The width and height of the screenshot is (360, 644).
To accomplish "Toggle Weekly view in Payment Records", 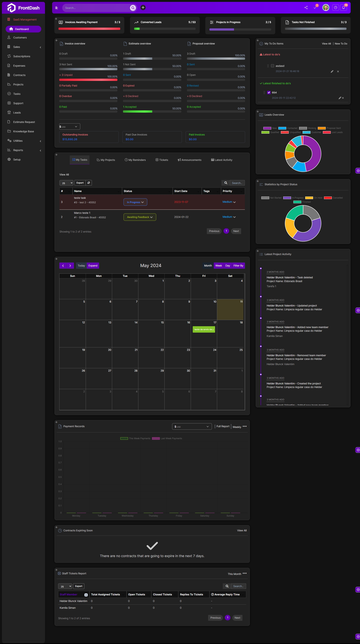I will pos(237,427).
